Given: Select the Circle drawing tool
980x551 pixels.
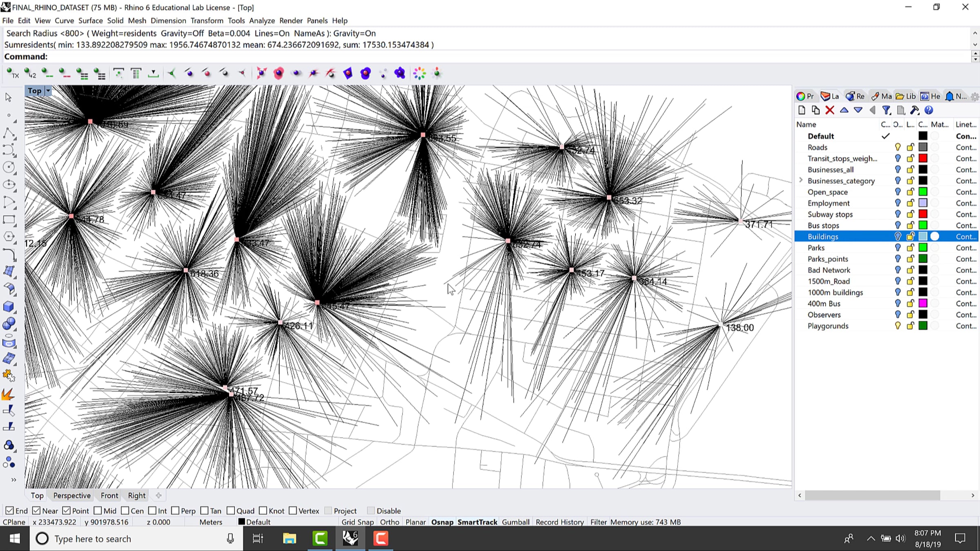Looking at the screenshot, I should pyautogui.click(x=9, y=167).
